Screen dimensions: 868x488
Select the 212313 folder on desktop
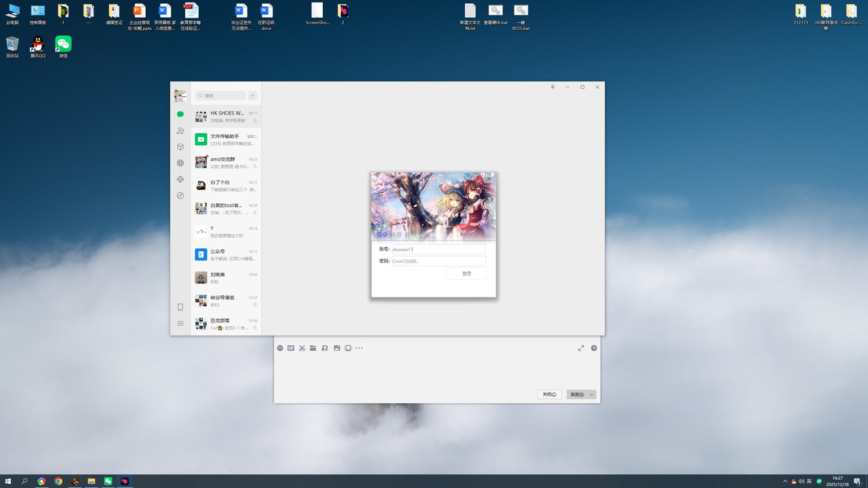pos(801,14)
